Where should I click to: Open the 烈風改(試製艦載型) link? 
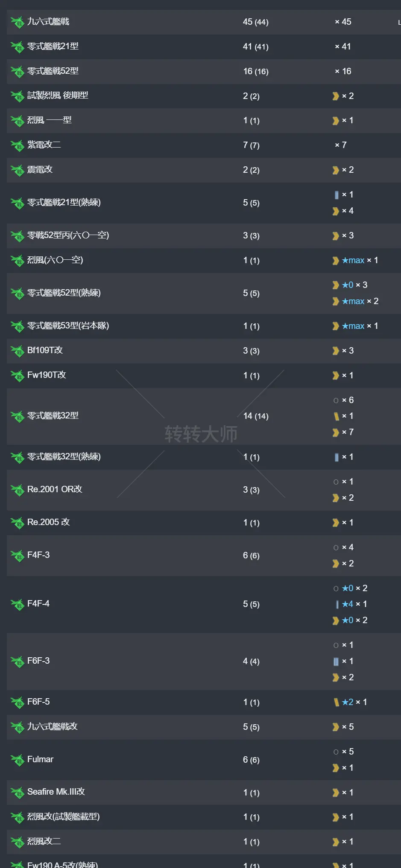click(x=62, y=817)
